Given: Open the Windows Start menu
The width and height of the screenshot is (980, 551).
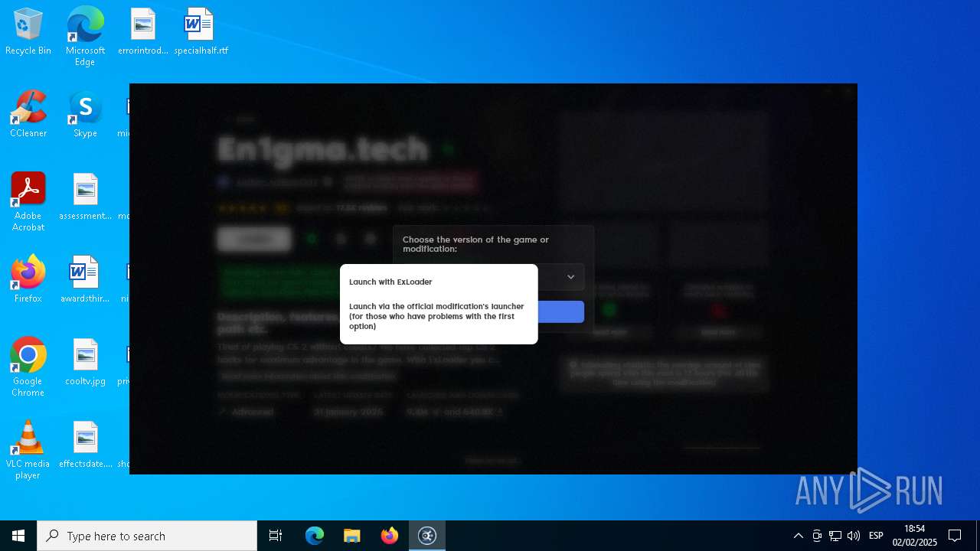Looking at the screenshot, I should point(18,536).
